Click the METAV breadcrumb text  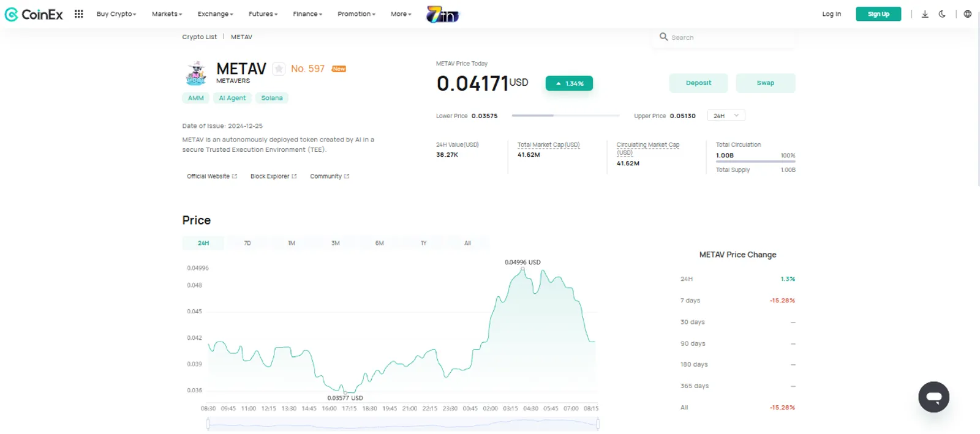[241, 37]
